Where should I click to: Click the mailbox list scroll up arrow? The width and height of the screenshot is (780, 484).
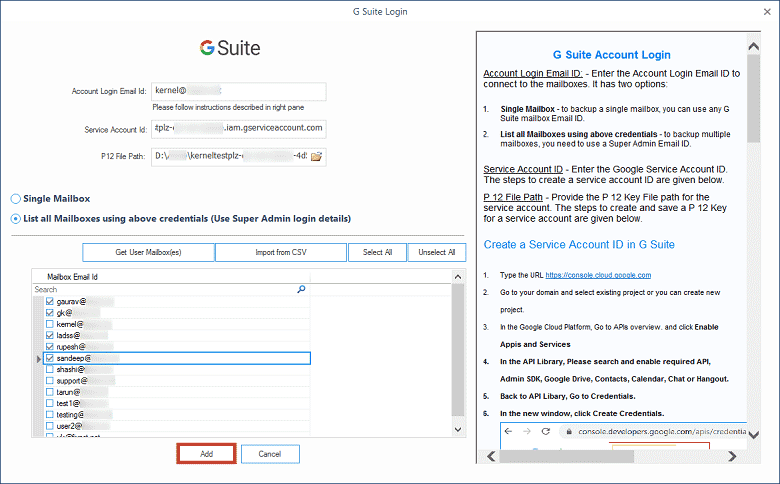point(458,277)
